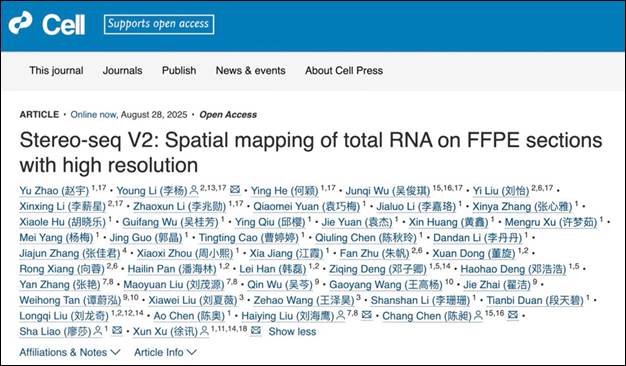The image size is (626, 366).
Task: Open Xun Xu's person icon
Action: 204,331
